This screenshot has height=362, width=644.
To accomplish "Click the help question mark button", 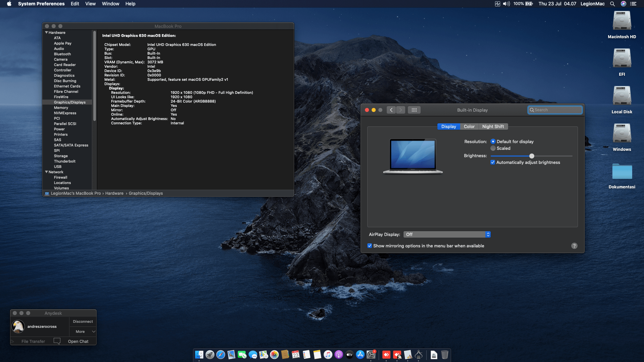I will pos(574,246).
